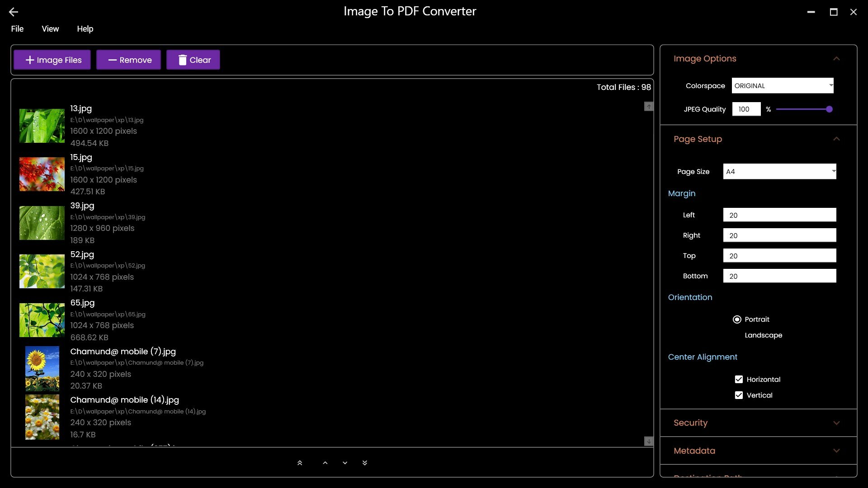The image size is (868, 488).
Task: Click the Page Setup section title
Action: click(x=698, y=139)
